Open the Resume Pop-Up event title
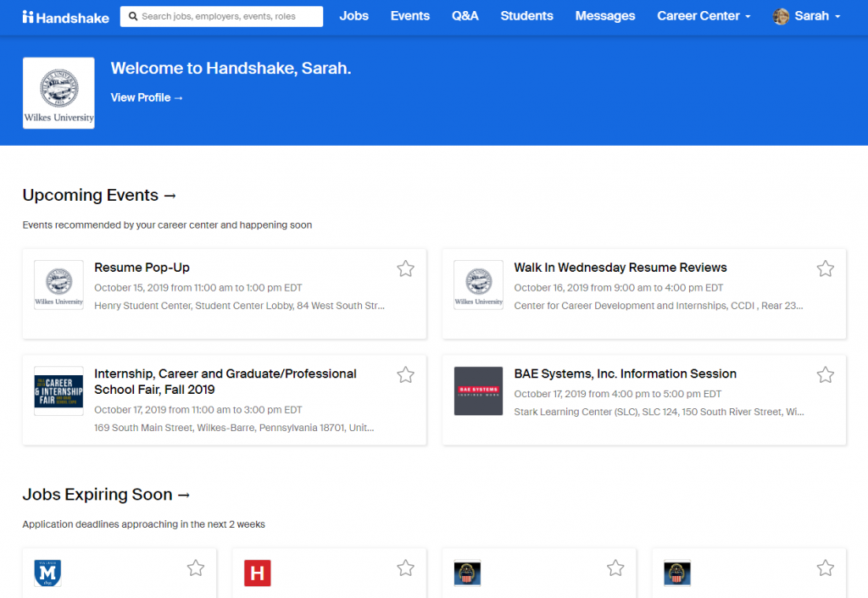 (142, 268)
